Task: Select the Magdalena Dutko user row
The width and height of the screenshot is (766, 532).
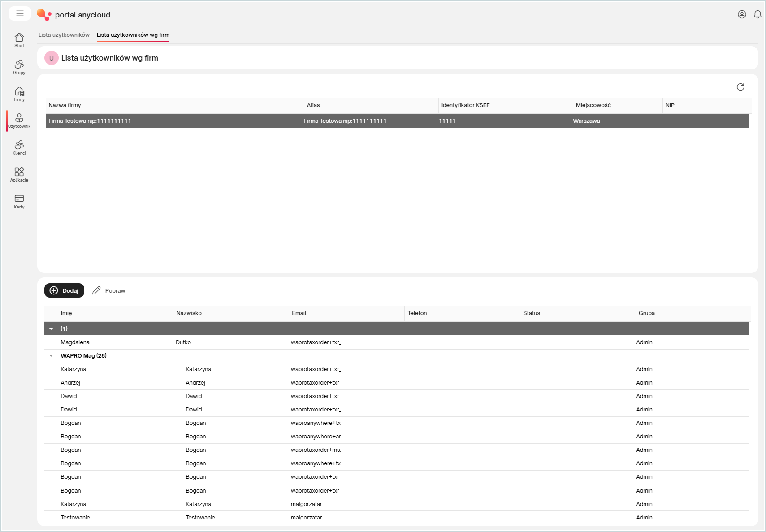Action: pyautogui.click(x=397, y=342)
